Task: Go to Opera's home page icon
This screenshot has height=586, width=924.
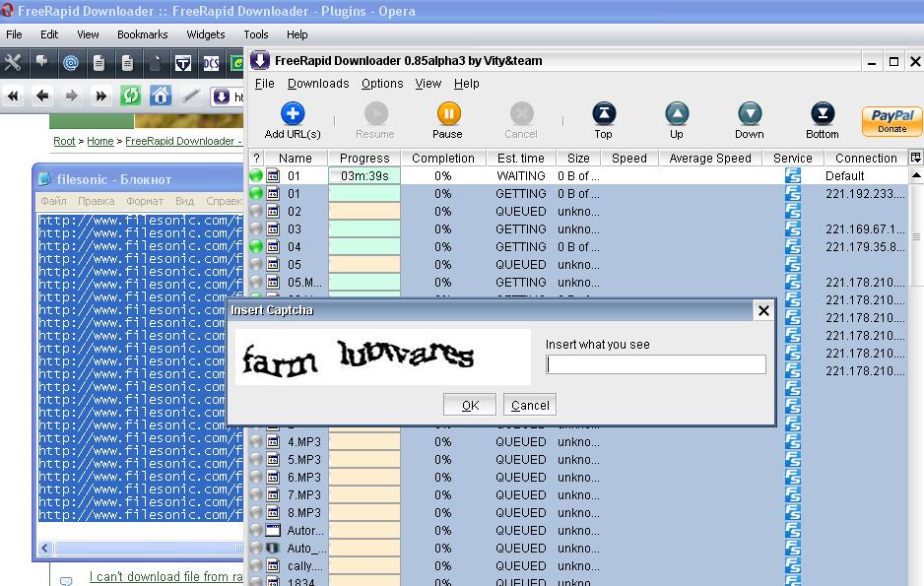Action: (160, 97)
